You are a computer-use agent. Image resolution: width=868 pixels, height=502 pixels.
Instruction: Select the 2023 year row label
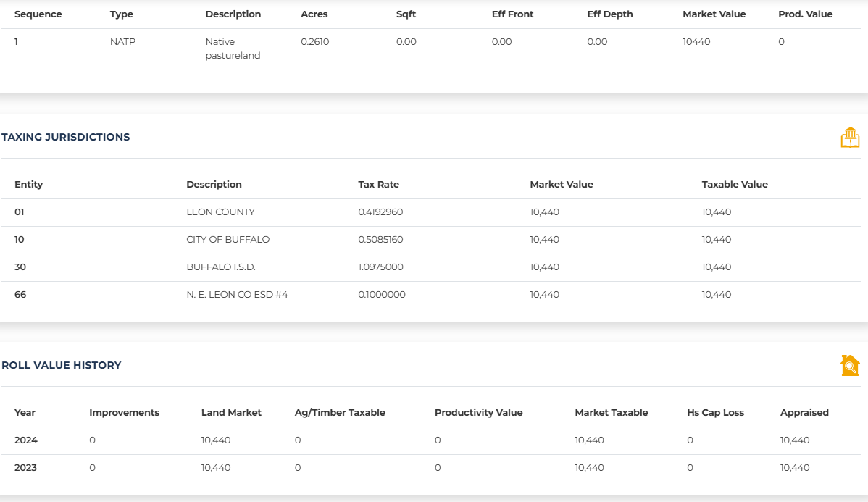pos(25,468)
